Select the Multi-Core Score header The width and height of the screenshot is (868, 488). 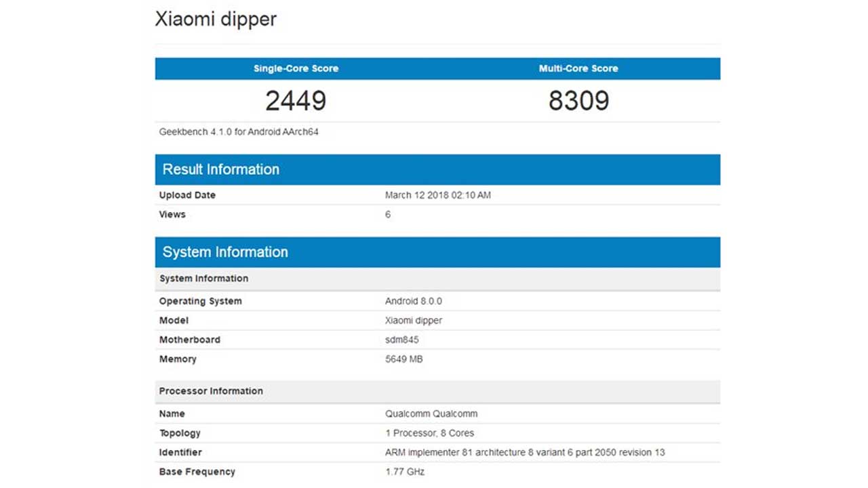(x=578, y=68)
